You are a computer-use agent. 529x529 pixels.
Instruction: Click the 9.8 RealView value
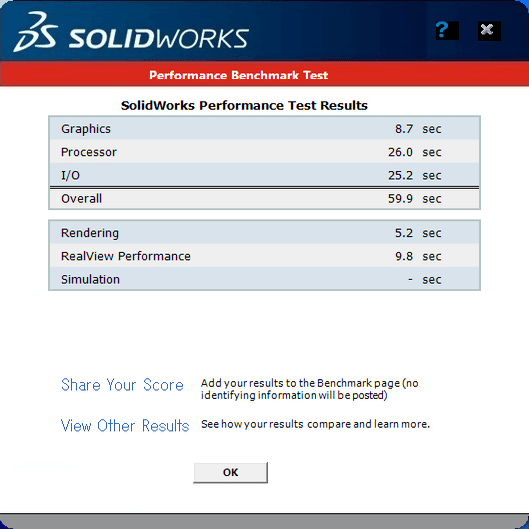(404, 256)
